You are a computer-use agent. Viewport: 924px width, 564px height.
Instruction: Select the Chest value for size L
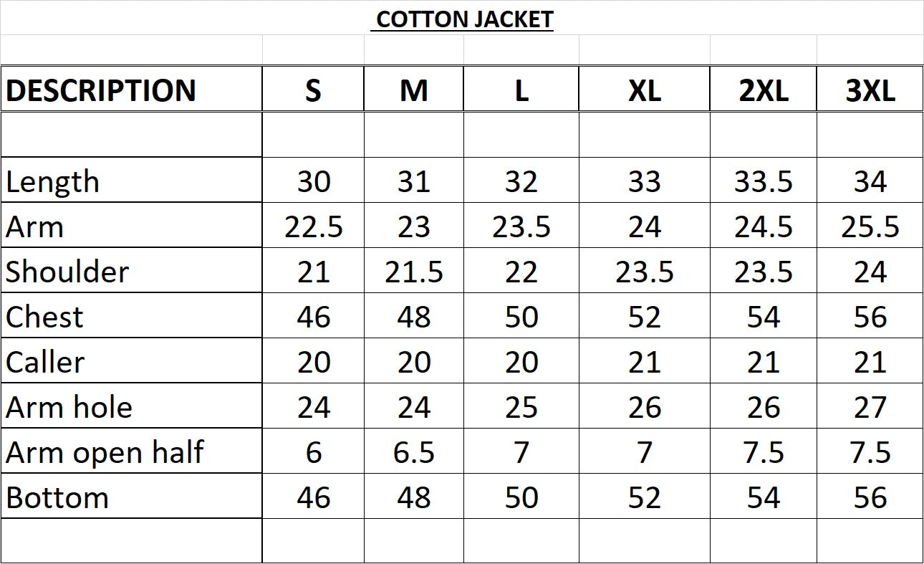[521, 317]
